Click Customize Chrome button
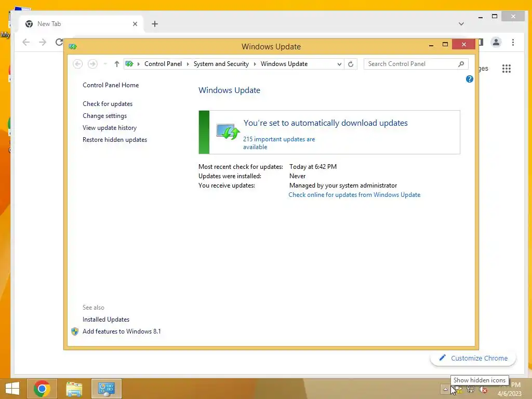Viewport: 532px width, 399px height. 473,358
